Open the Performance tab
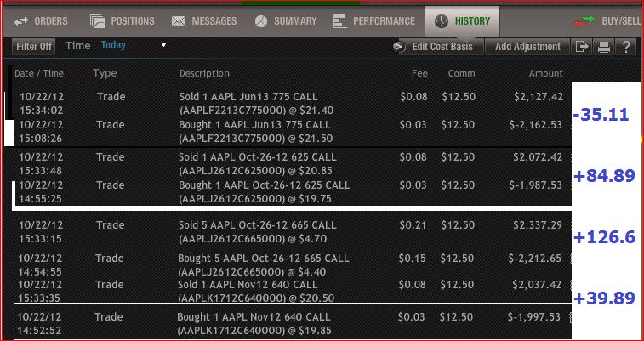Viewport: 644px width, 341px height. pyautogui.click(x=374, y=21)
